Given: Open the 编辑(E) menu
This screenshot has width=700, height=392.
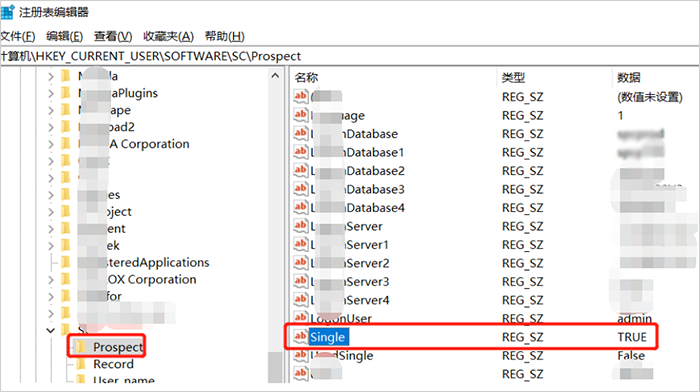Looking at the screenshot, I should (x=64, y=36).
